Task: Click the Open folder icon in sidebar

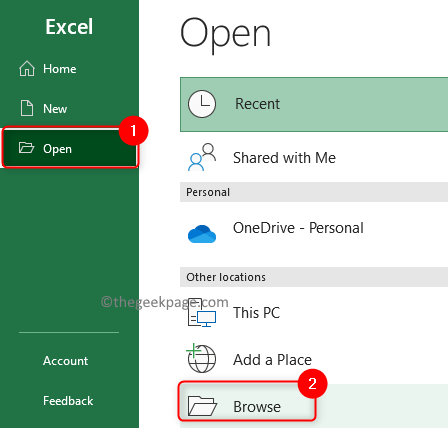Action: pos(26,147)
